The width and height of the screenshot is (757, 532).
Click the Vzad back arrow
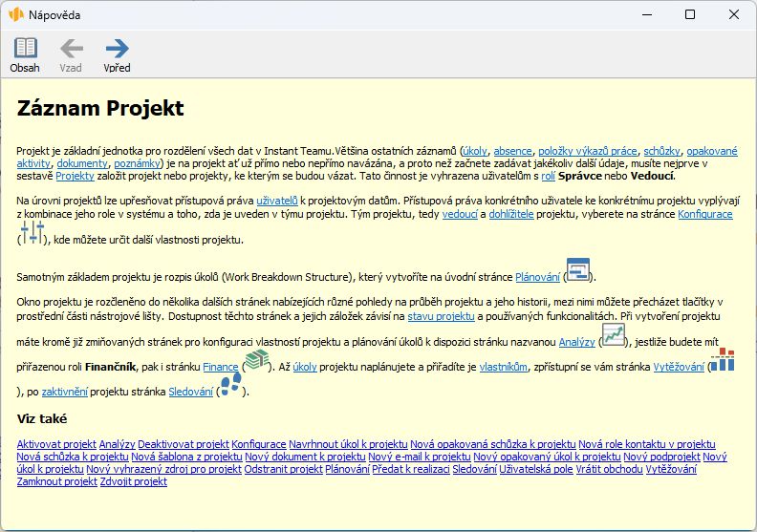click(71, 48)
